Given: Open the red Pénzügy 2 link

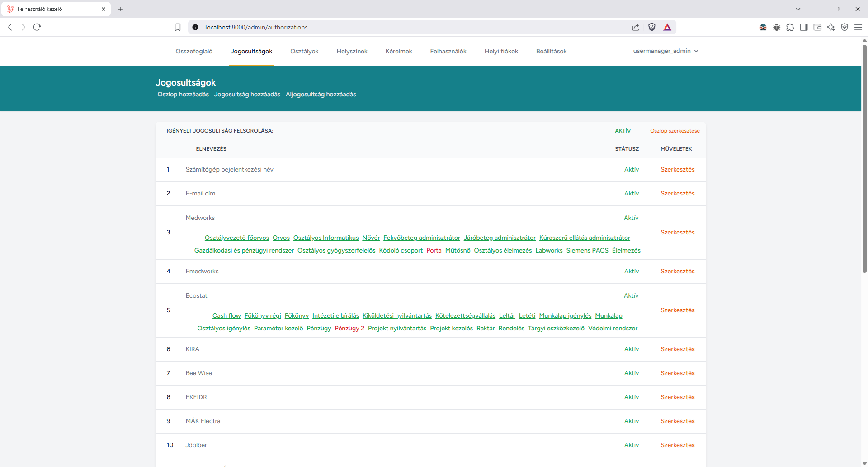Looking at the screenshot, I should tap(349, 328).
